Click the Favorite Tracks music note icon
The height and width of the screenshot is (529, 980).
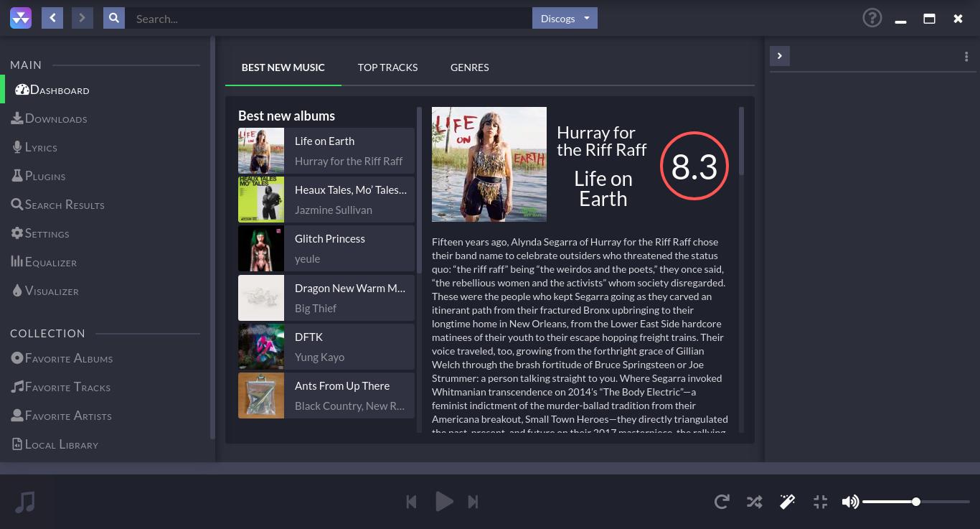tap(17, 386)
